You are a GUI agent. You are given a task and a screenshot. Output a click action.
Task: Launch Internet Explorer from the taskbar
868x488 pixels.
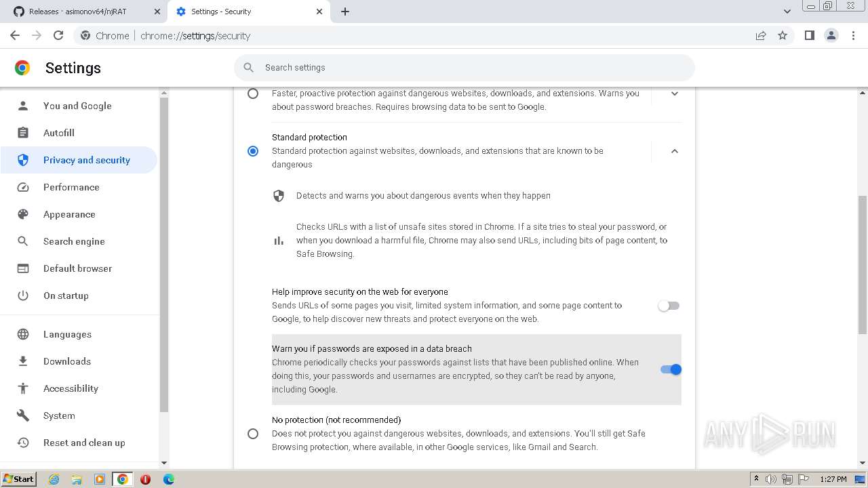pos(54,479)
